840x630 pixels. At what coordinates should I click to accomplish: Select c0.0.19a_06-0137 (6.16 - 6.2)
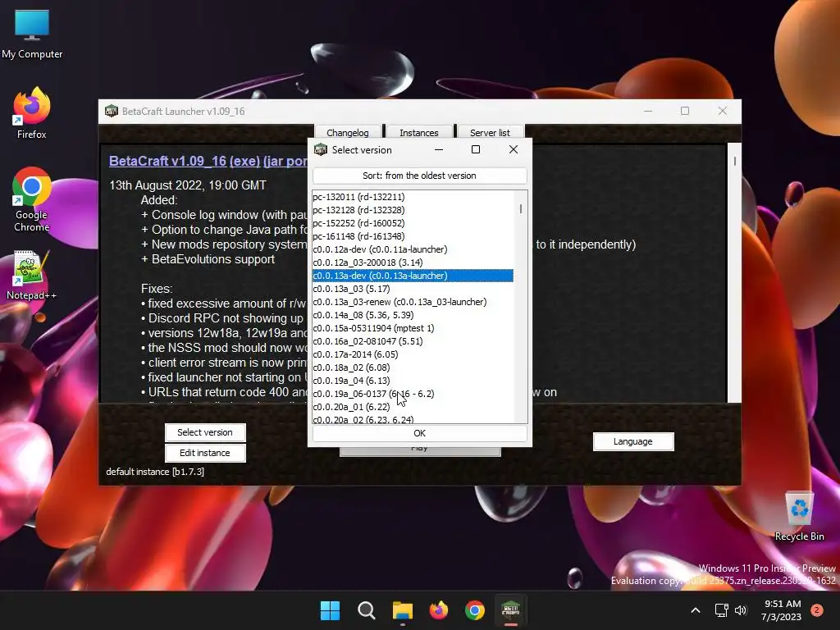point(413,394)
